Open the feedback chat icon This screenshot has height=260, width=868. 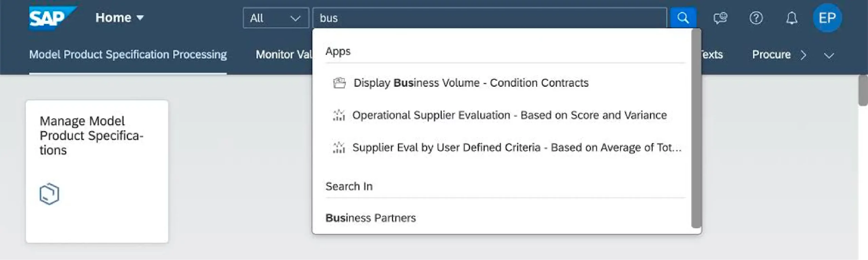coord(720,18)
